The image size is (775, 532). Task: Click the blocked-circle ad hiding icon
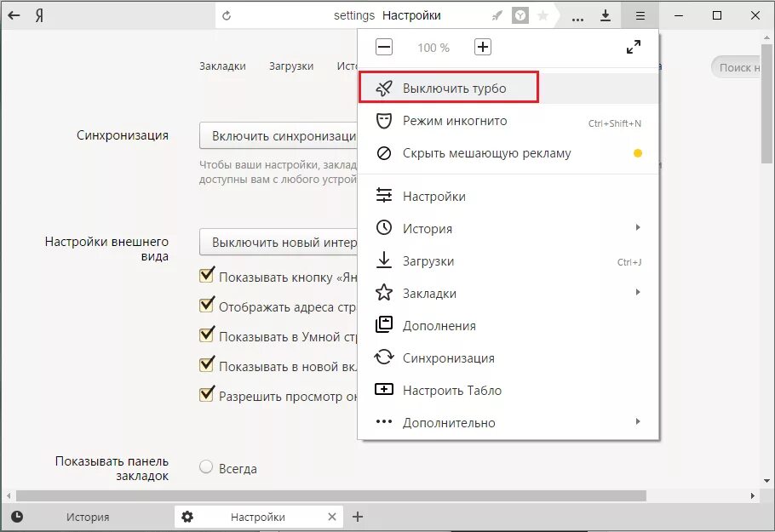[x=384, y=153]
